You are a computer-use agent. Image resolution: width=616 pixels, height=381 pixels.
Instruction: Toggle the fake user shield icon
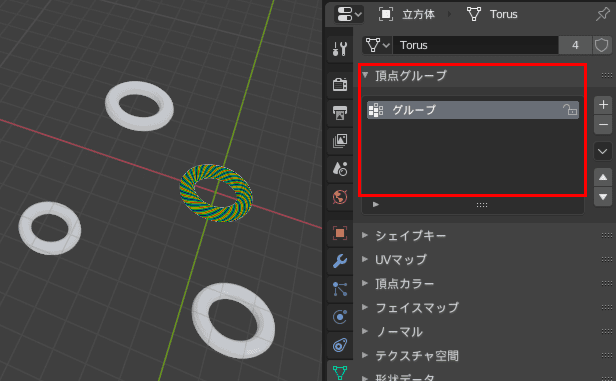point(601,45)
